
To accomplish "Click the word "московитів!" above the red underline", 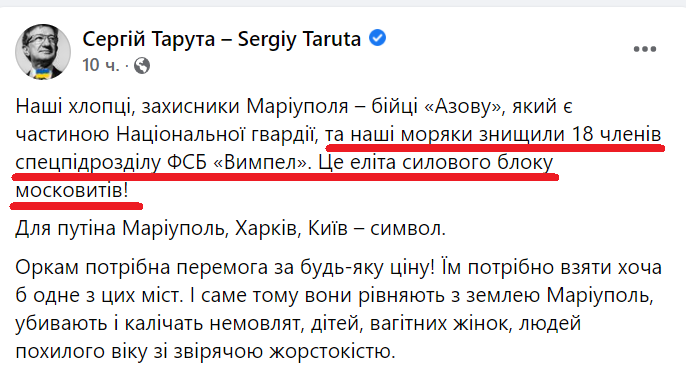I will click(x=72, y=190).
